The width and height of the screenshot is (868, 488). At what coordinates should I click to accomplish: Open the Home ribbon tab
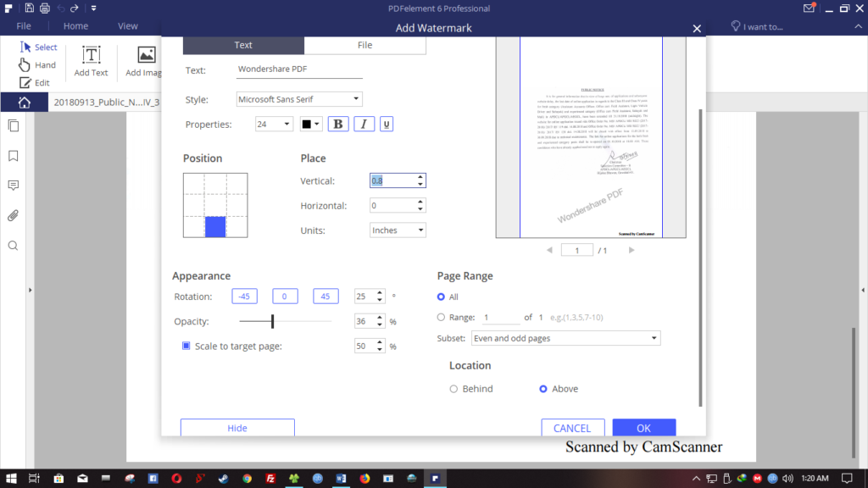75,26
